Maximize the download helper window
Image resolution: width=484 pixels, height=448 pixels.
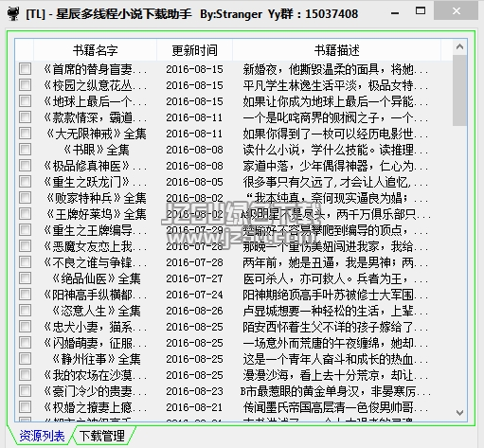click(421, 11)
